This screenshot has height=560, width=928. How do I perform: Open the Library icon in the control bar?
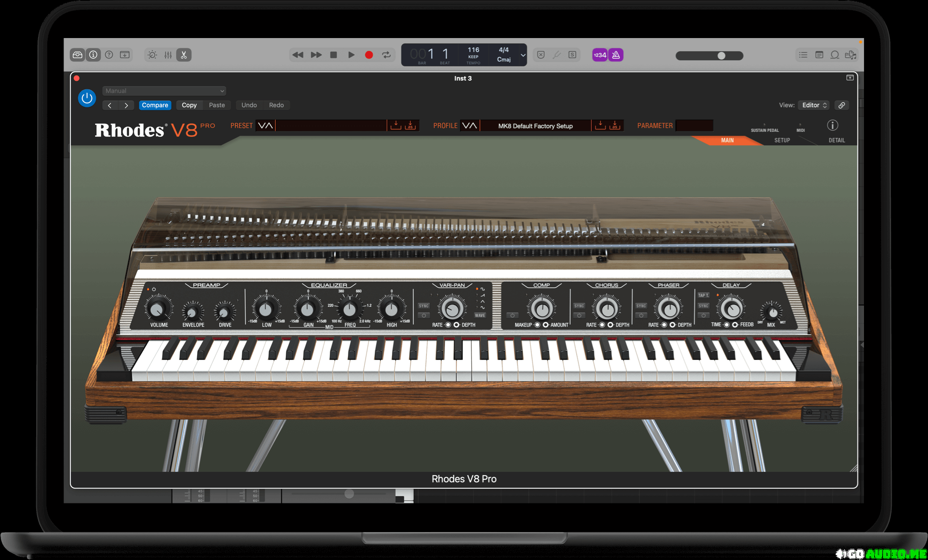(x=77, y=55)
